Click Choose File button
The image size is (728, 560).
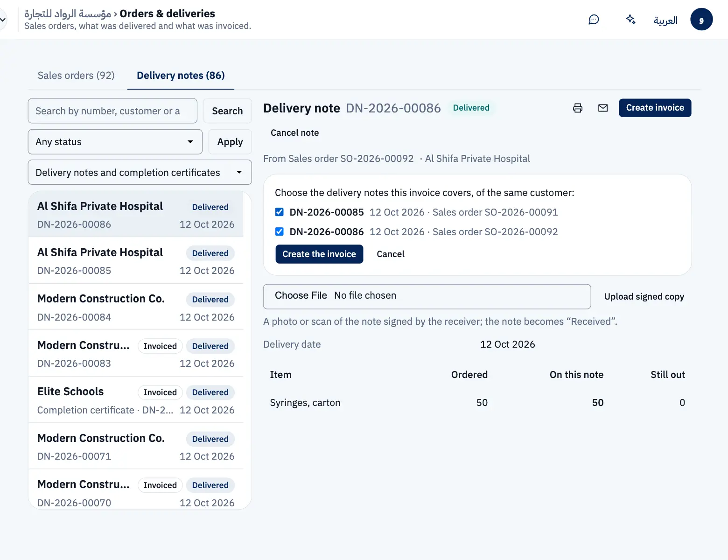click(x=301, y=295)
